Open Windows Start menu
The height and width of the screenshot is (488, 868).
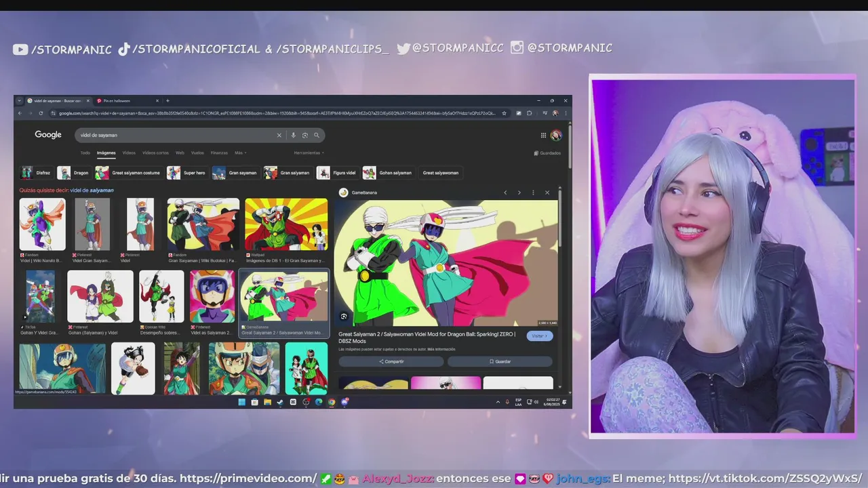[241, 402]
